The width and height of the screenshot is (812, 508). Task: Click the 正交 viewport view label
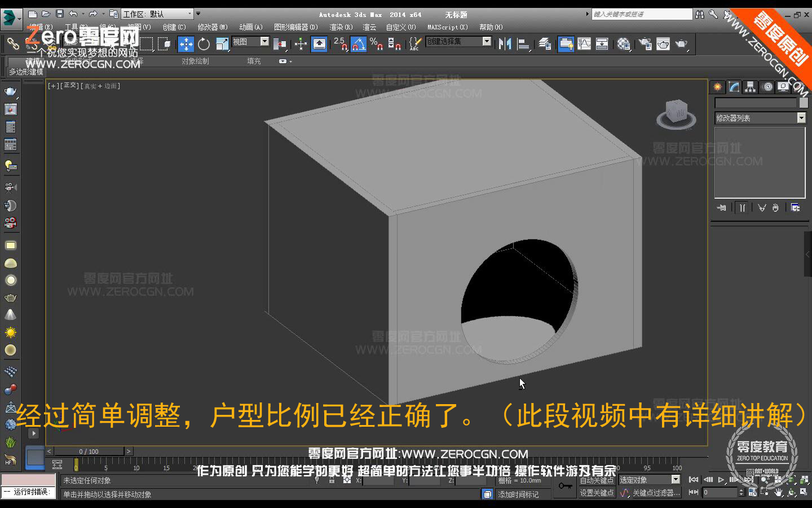(70, 86)
